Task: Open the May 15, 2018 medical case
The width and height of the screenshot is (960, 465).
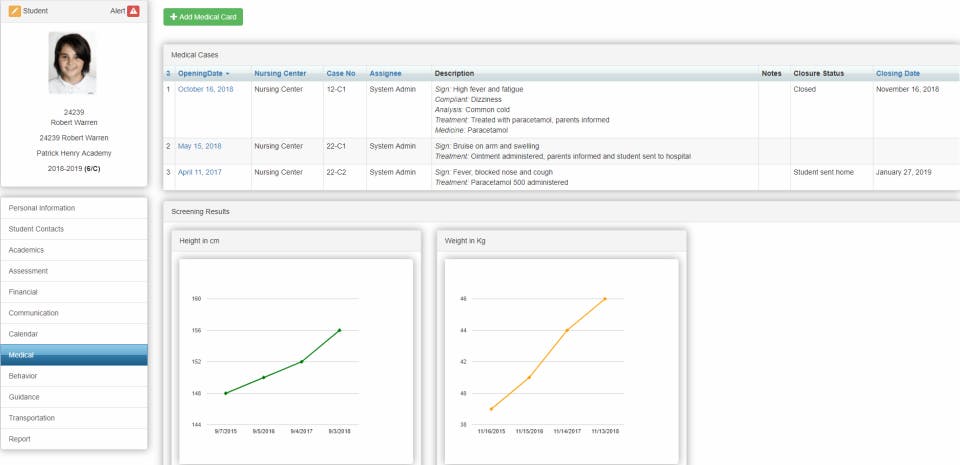Action: tap(200, 146)
